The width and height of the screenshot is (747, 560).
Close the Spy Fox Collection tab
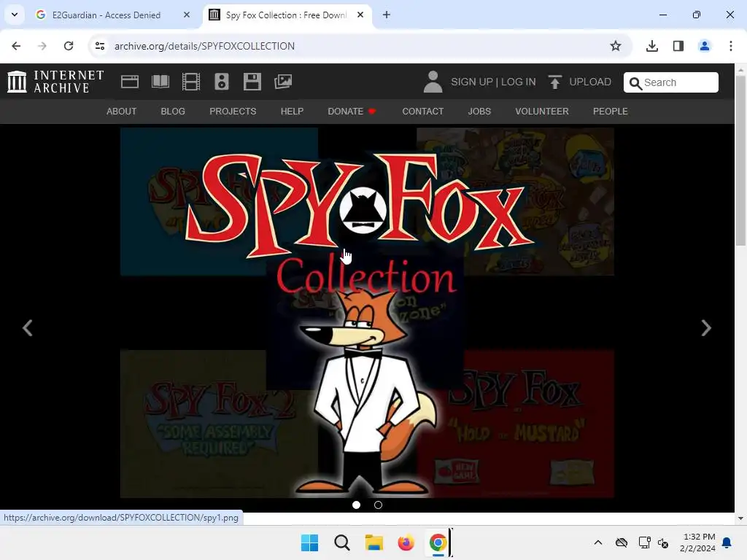pyautogui.click(x=360, y=15)
